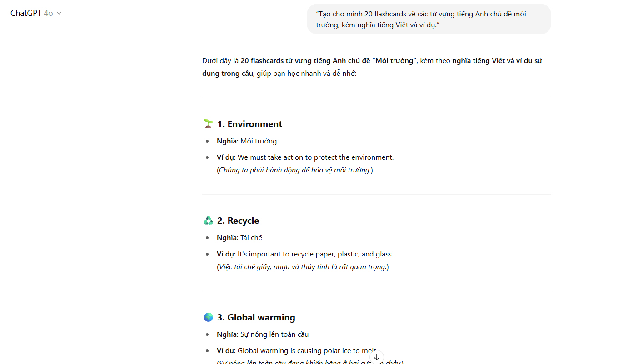Click the "Nghĩa: Môi trường" bullet line
The image size is (638, 364).
[x=247, y=141]
